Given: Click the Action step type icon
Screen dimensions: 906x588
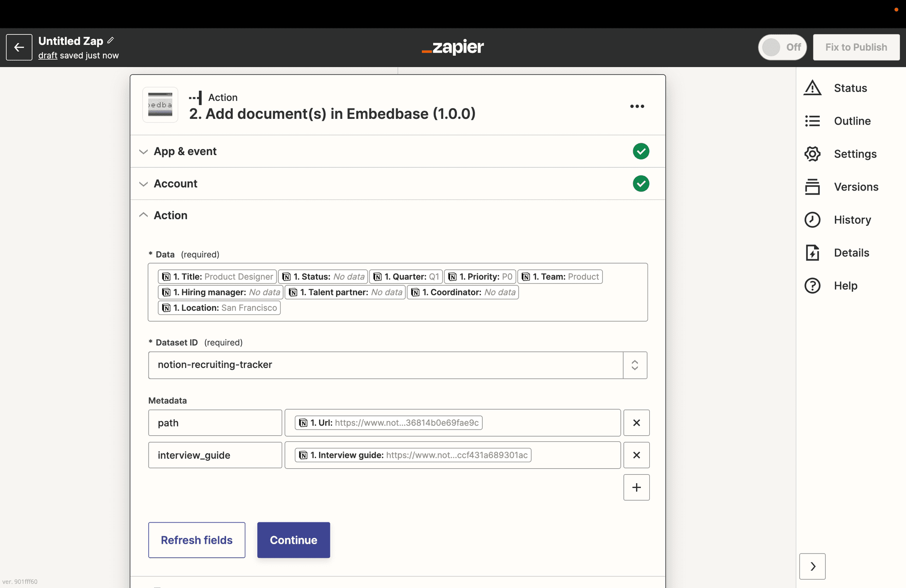Looking at the screenshot, I should pos(195,98).
